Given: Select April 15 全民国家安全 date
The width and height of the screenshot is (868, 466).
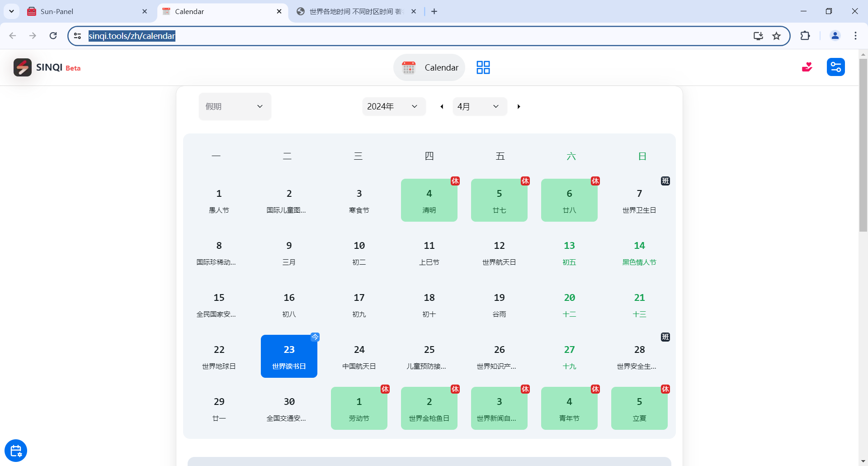Looking at the screenshot, I should tap(219, 304).
